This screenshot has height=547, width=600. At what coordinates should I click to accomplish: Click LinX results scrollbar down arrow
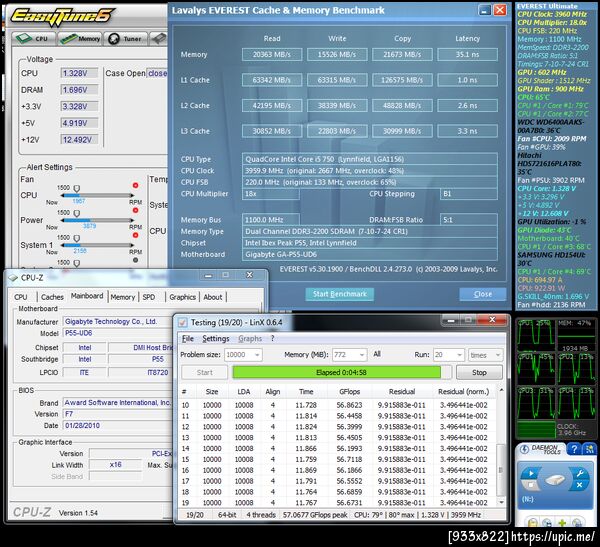click(501, 503)
